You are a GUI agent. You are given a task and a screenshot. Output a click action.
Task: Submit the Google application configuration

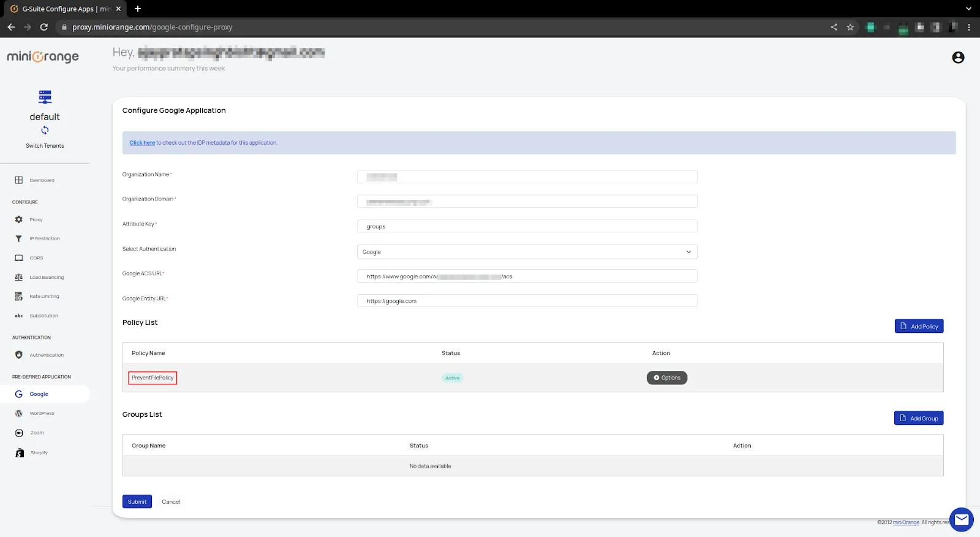click(137, 501)
